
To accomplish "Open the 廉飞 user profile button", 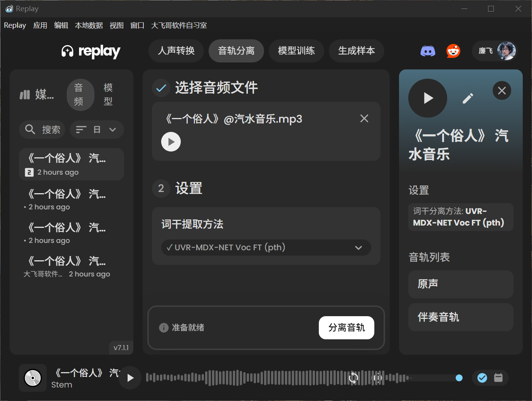I will [x=494, y=51].
